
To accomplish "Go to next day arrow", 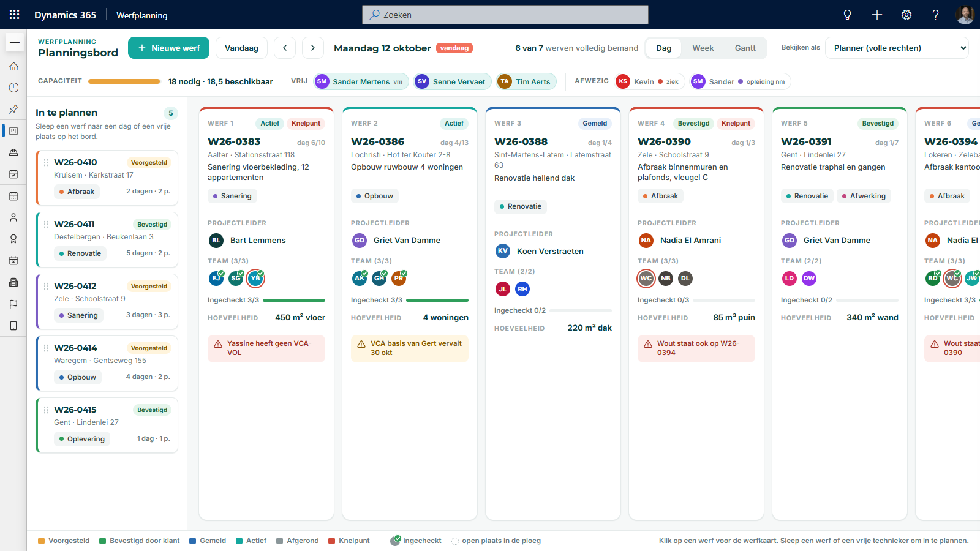I will click(x=313, y=48).
